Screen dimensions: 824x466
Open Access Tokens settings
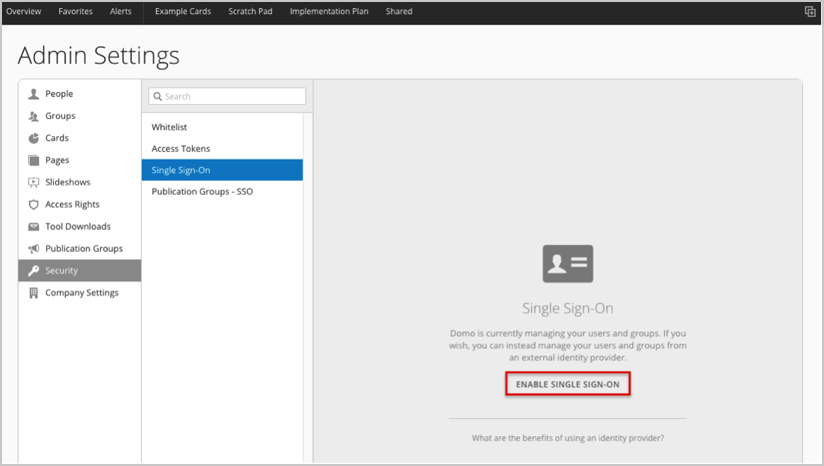181,149
